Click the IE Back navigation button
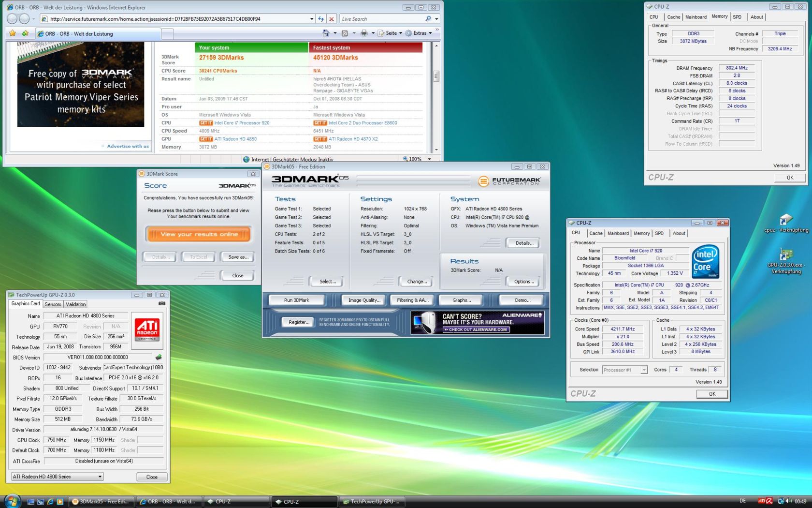This screenshot has height=508, width=812. [x=13, y=19]
